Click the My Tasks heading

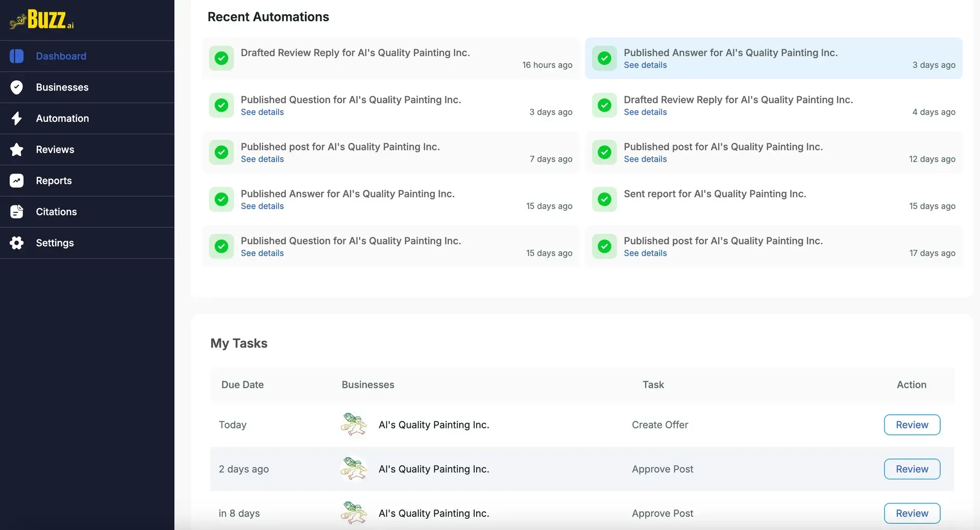(239, 343)
